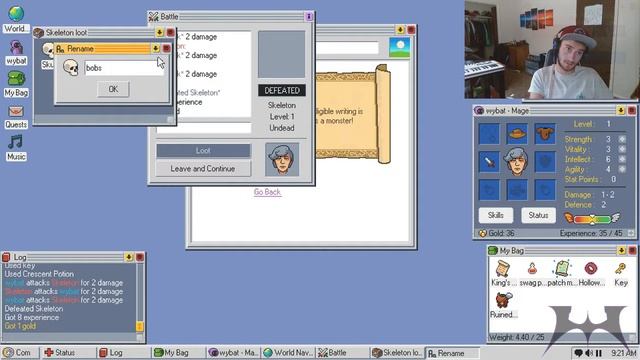Viewport: 640px width, 360px height.
Task: Increase Intellect with plus button
Action: click(x=622, y=159)
